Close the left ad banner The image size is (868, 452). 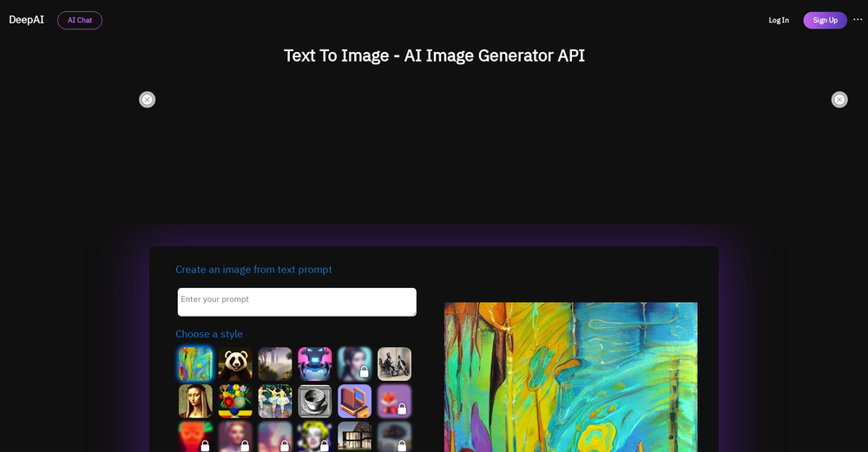point(148,100)
